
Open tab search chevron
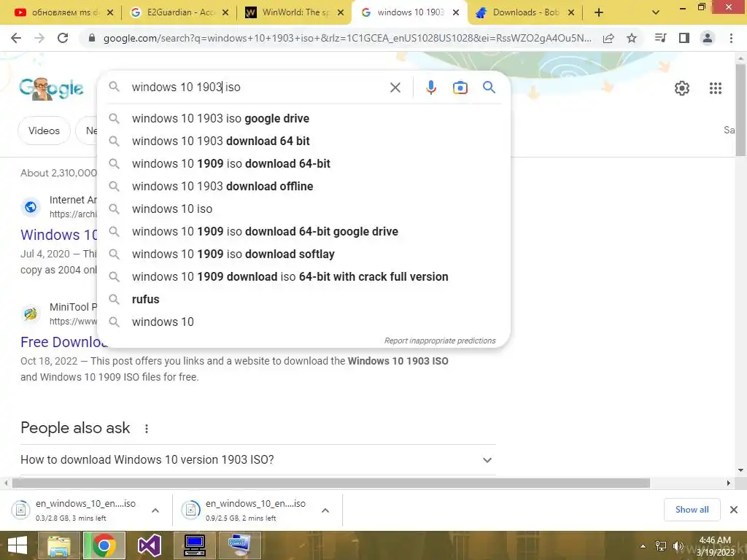tap(656, 13)
